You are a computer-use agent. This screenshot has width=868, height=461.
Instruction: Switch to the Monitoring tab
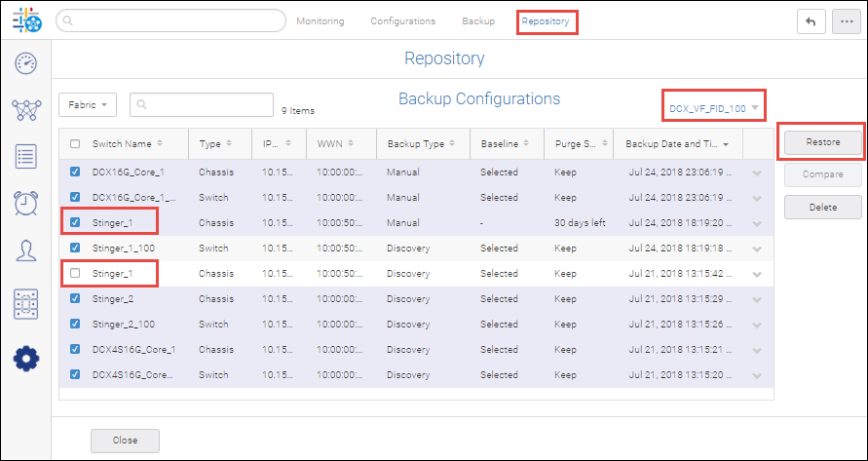320,21
